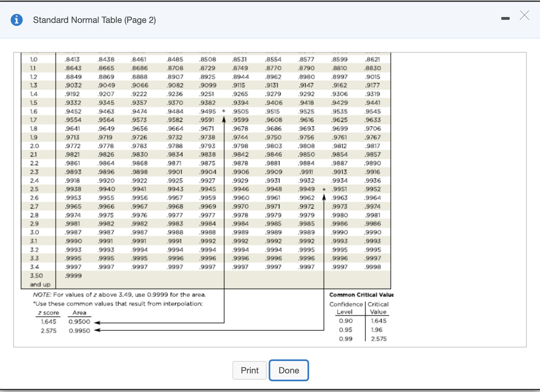Click the 'Area' column header

pyautogui.click(x=80, y=313)
